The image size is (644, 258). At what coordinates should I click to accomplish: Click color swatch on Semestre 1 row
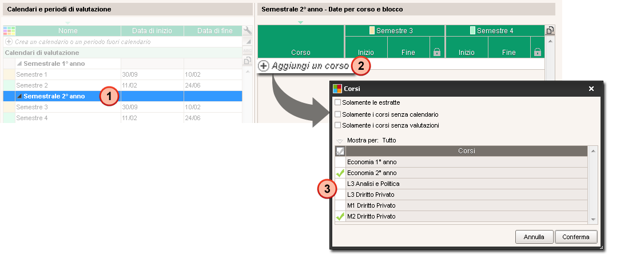pyautogui.click(x=9, y=74)
